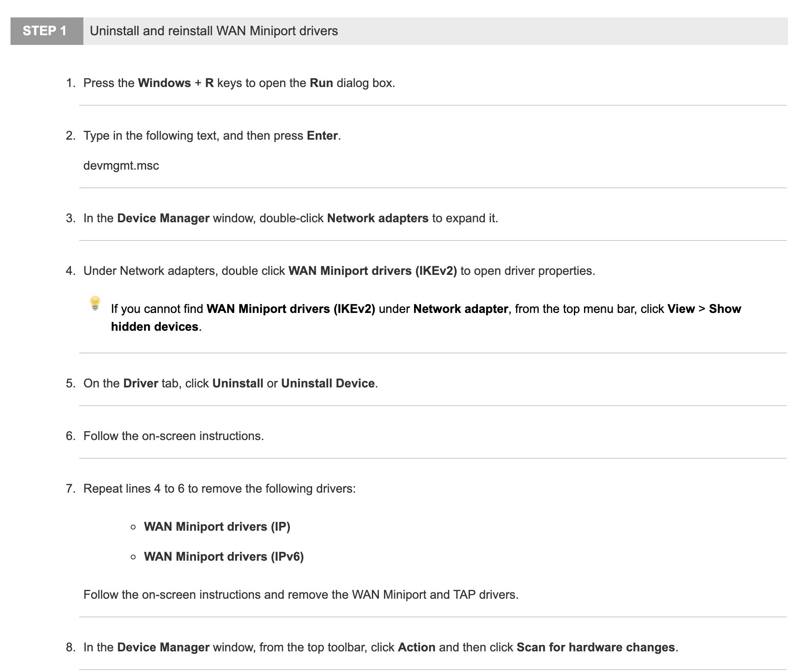This screenshot has height=672, width=788.
Task: Click step 6 'Follow the on-screen instructions' line
Action: pyautogui.click(x=174, y=436)
